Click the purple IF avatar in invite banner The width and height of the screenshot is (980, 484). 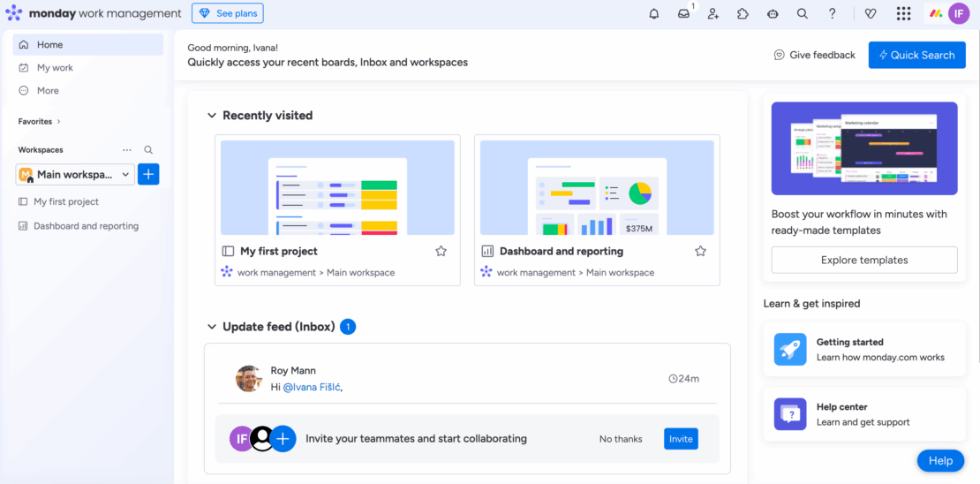tap(241, 439)
